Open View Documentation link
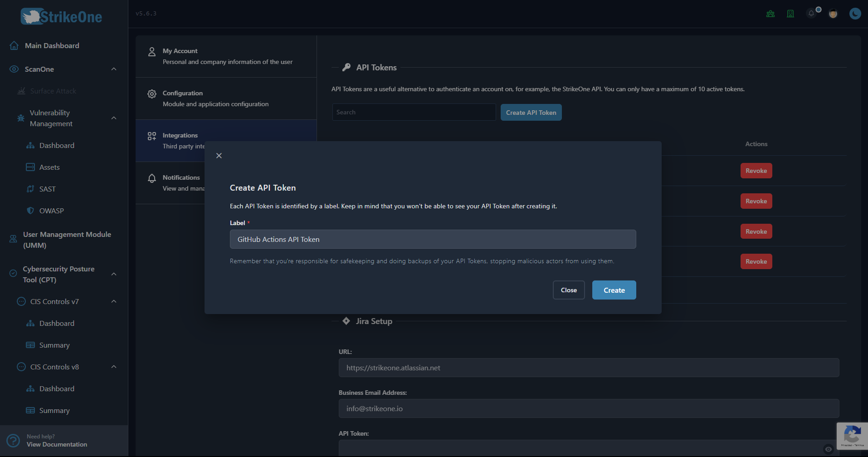 (x=57, y=444)
